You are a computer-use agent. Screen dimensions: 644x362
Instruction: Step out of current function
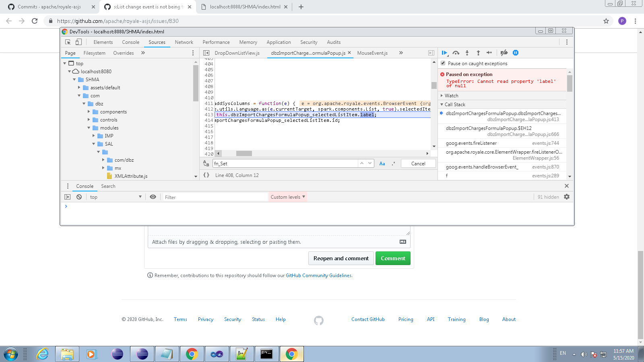point(478,53)
